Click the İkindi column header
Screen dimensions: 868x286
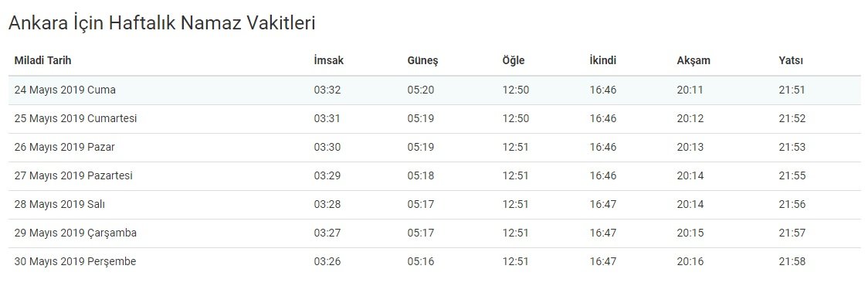click(x=603, y=60)
